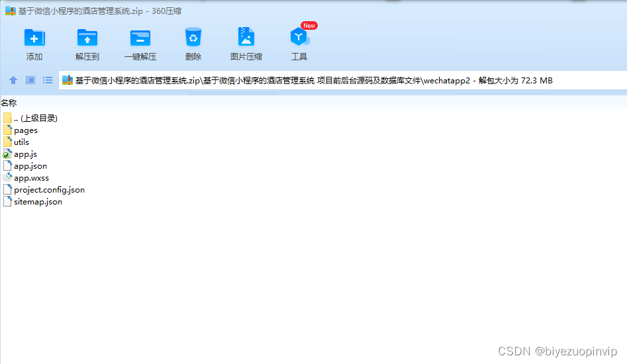Select the pages folder
The width and height of the screenshot is (627, 364).
pyautogui.click(x=21, y=130)
